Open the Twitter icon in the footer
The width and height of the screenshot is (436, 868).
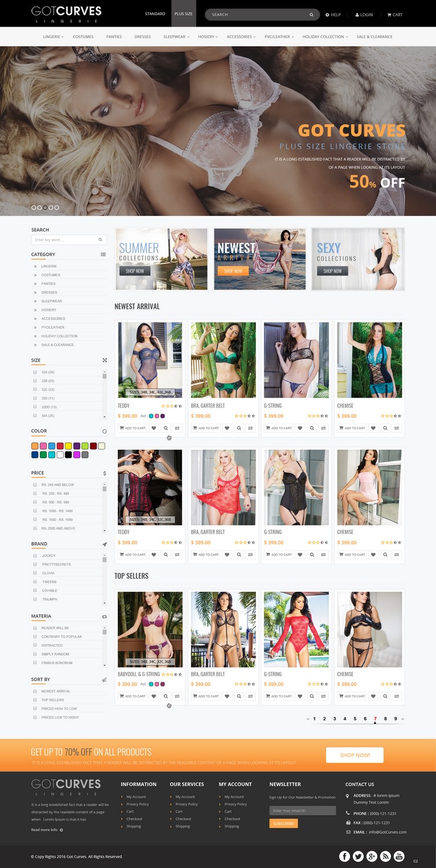[359, 856]
